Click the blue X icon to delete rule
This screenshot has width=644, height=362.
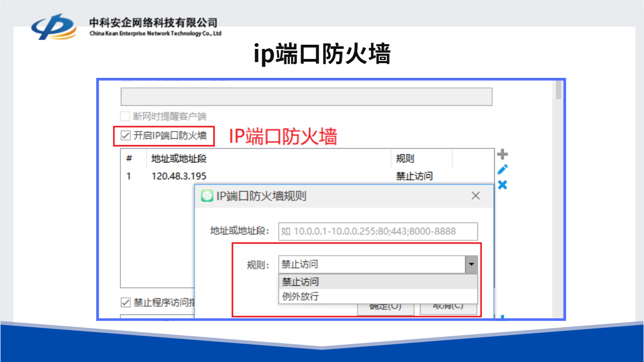tap(503, 185)
